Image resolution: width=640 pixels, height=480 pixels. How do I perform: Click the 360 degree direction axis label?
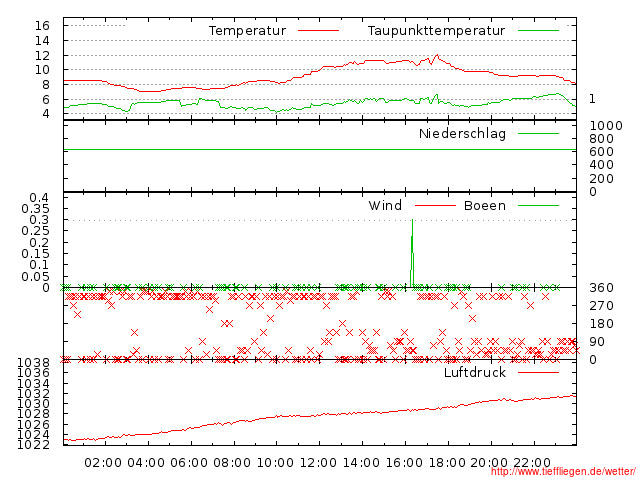602,288
